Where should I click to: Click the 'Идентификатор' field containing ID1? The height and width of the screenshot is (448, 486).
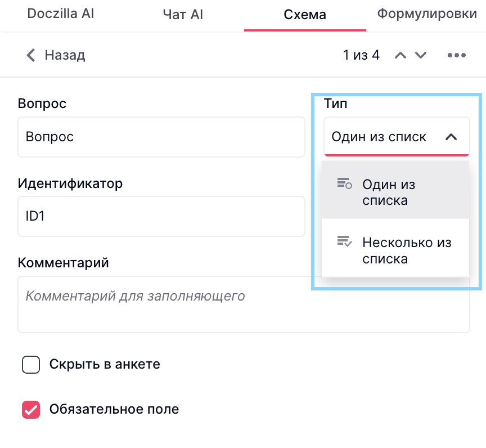tap(161, 216)
